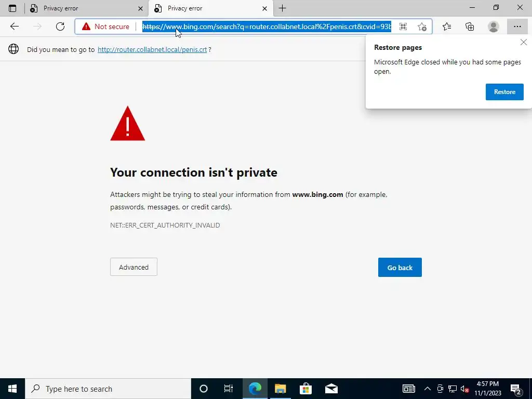Open News and interests taskbar icon
This screenshot has height=399, width=532.
408,389
